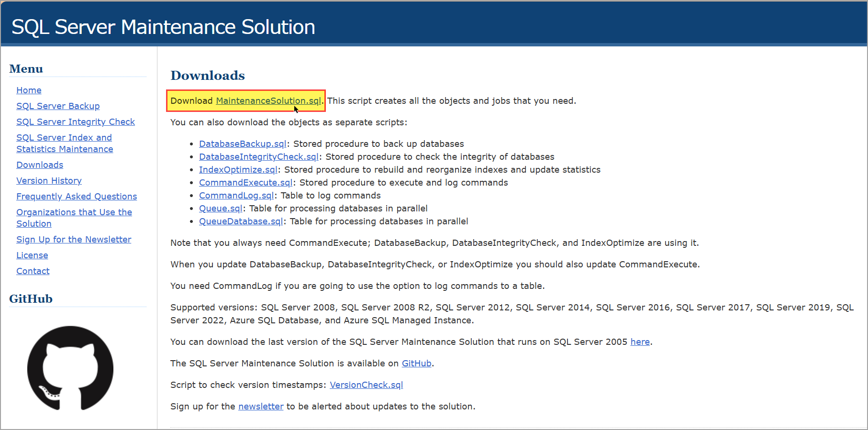868x430 pixels.
Task: Download CommandExecute.sql script
Action: click(x=246, y=183)
